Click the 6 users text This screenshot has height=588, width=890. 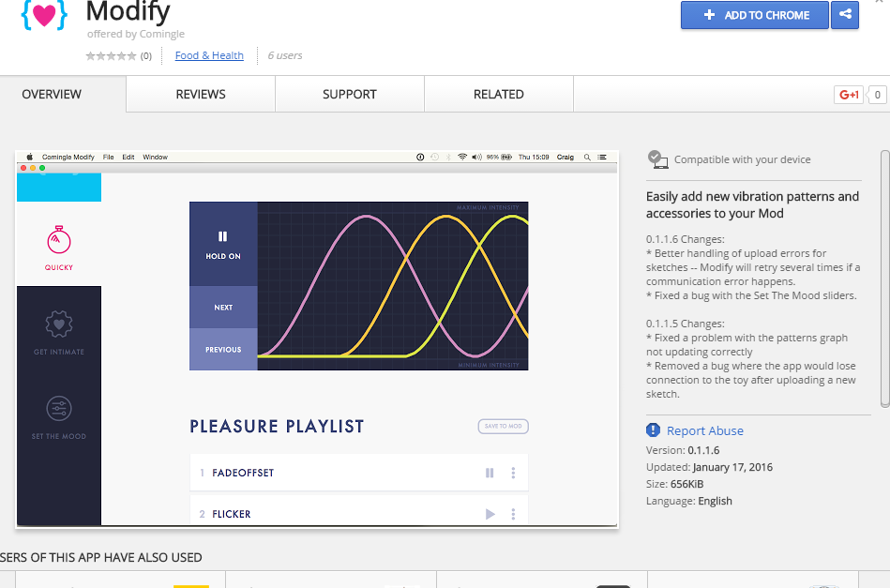[285, 55]
